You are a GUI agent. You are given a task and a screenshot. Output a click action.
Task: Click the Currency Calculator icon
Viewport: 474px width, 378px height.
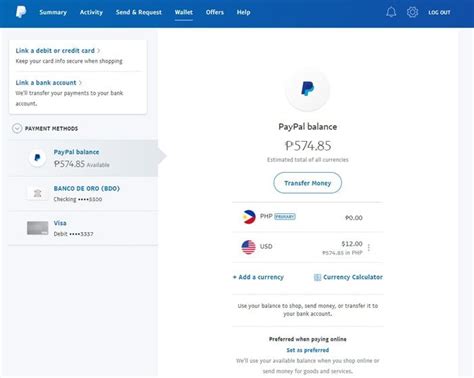coord(317,277)
